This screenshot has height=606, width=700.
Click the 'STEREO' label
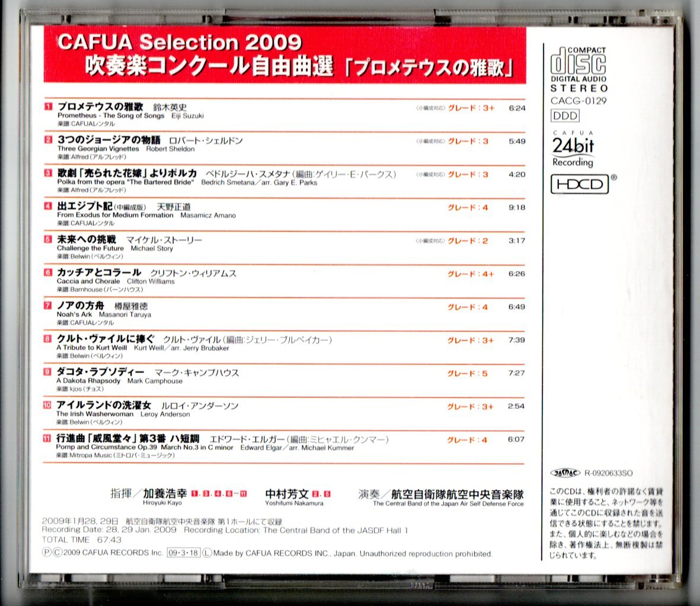[579, 88]
